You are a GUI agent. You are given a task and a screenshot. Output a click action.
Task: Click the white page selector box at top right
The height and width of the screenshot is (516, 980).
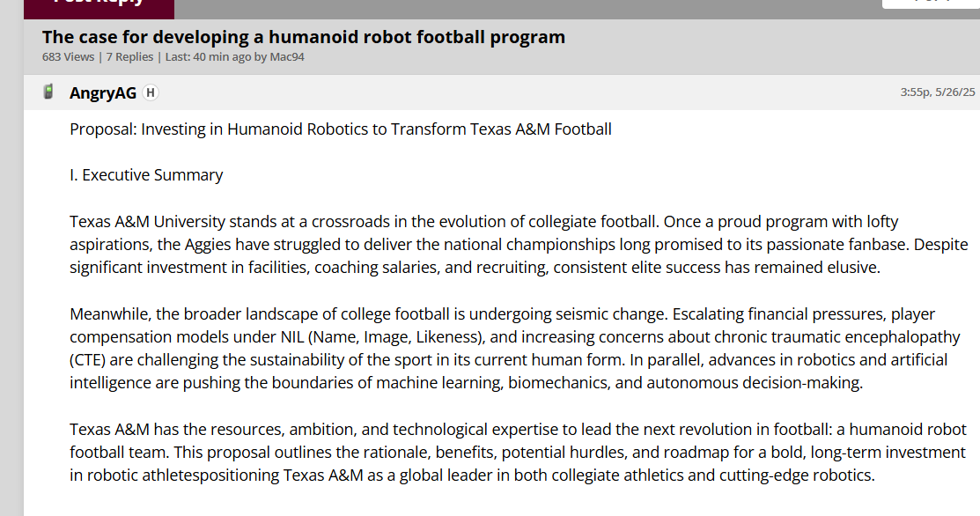click(x=931, y=4)
